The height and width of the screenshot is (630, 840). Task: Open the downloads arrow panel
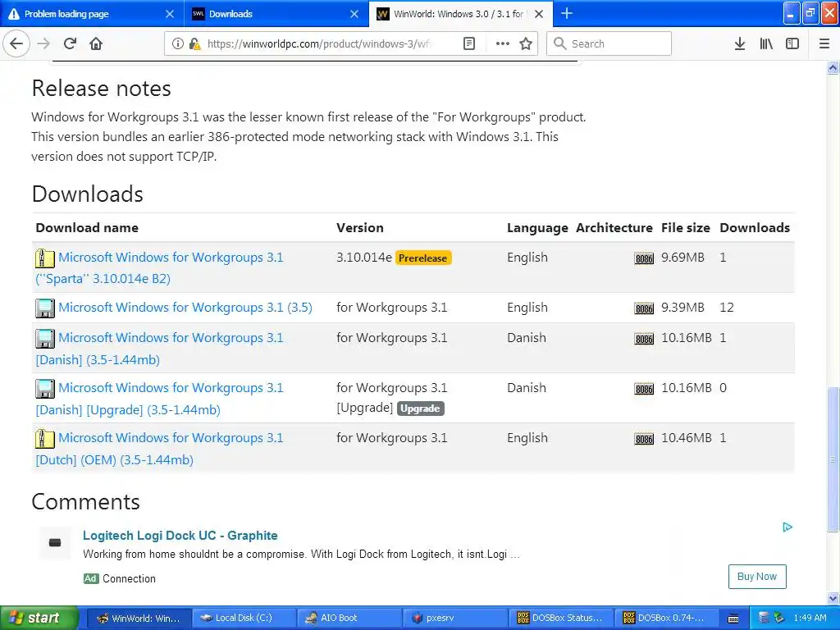click(740, 43)
